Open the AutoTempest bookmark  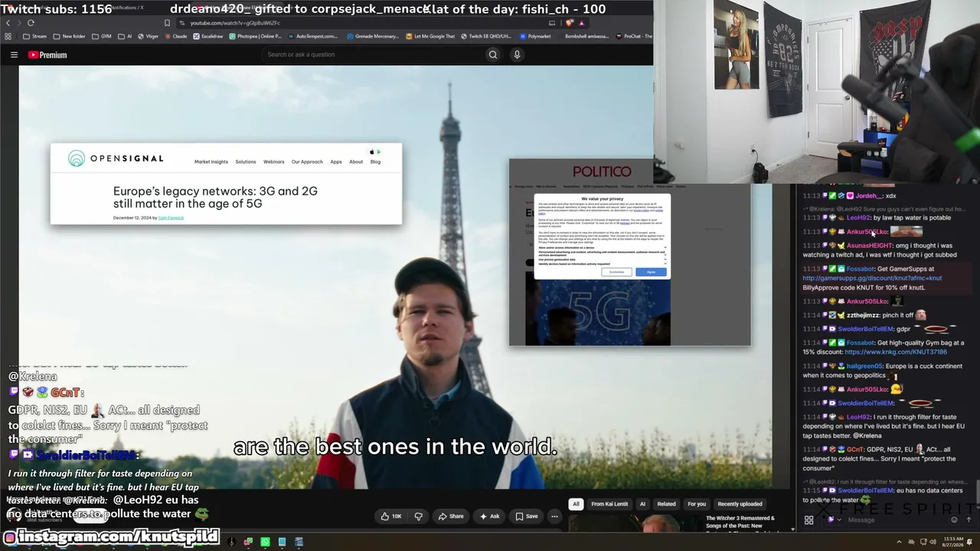(x=312, y=36)
